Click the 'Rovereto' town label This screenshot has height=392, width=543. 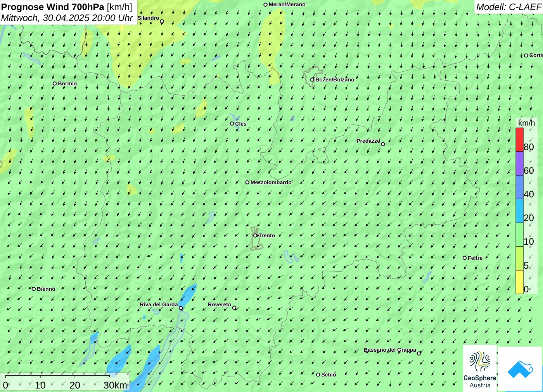click(x=220, y=304)
